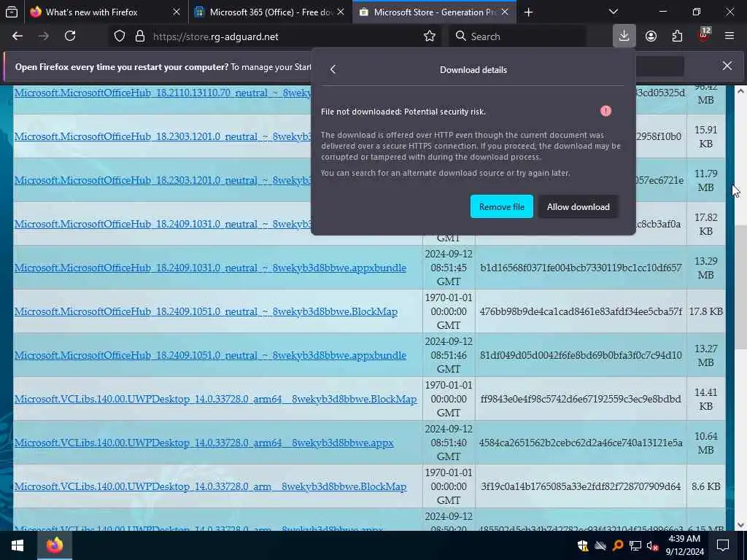The height and width of the screenshot is (560, 747).
Task: List all tabs dropdown arrow
Action: pyautogui.click(x=614, y=12)
